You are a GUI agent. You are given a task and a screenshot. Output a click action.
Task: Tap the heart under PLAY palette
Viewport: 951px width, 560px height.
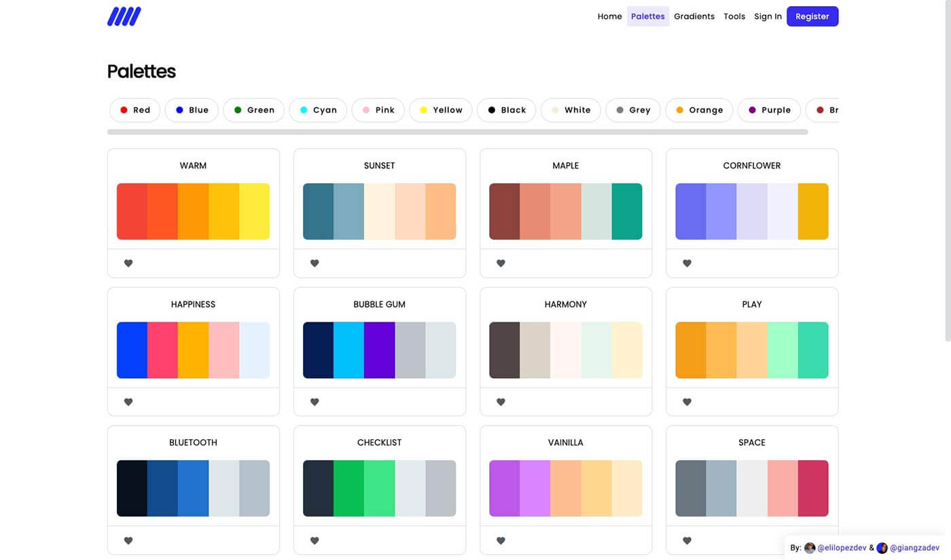(687, 402)
